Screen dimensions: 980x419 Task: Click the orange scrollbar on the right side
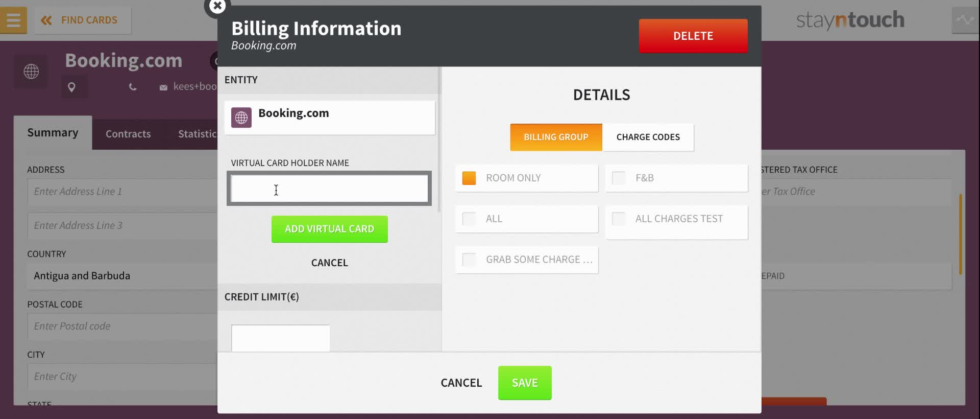pyautogui.click(x=960, y=234)
